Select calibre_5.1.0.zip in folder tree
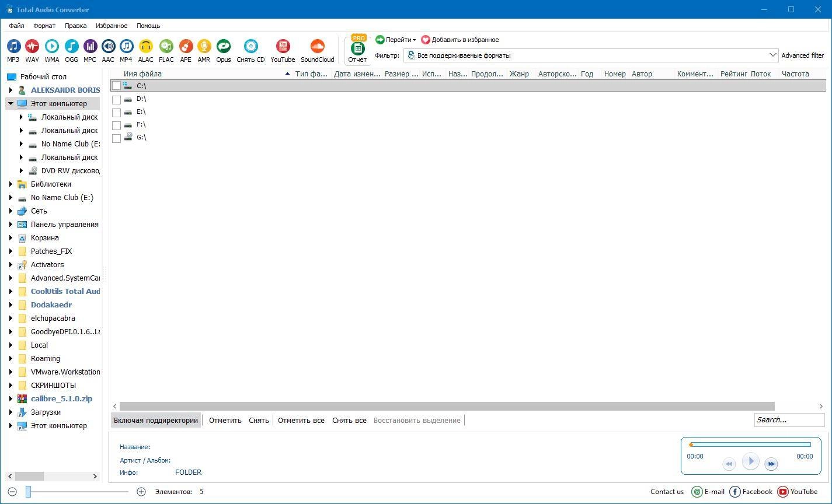The height and width of the screenshot is (504, 832). tap(61, 399)
